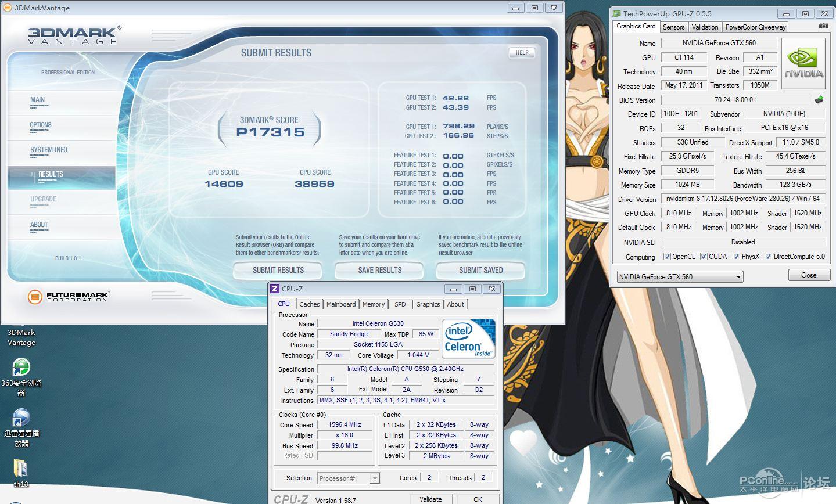This screenshot has height=504, width=836.
Task: Switch to the Caches tab in CPU-Z
Action: (x=310, y=304)
